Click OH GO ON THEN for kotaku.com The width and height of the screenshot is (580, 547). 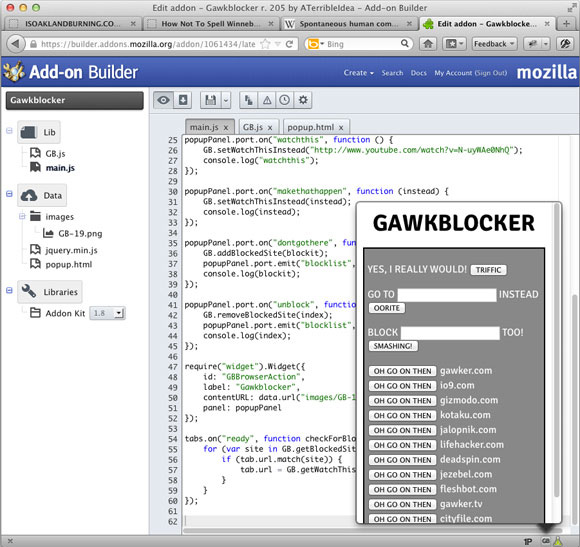click(x=402, y=415)
